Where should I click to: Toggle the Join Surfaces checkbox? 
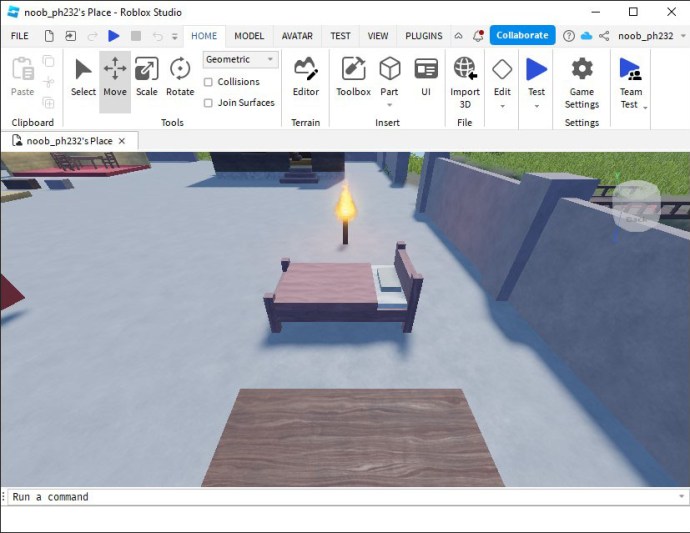click(208, 102)
